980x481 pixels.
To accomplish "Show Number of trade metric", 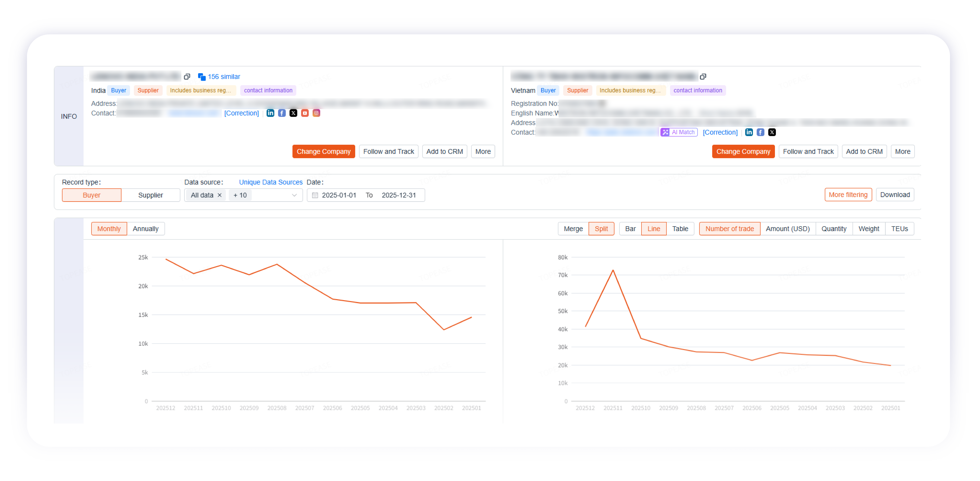I will pos(729,229).
